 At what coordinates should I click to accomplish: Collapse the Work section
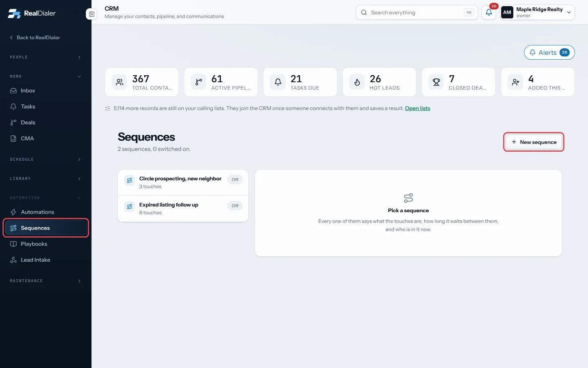click(46, 76)
